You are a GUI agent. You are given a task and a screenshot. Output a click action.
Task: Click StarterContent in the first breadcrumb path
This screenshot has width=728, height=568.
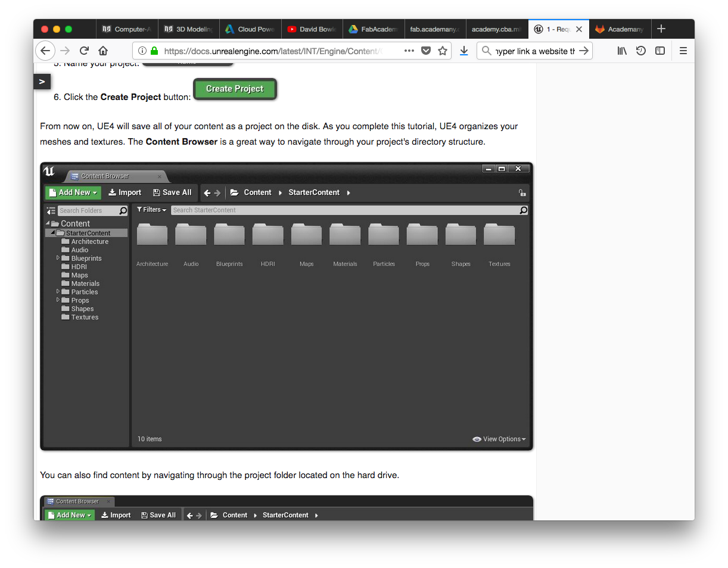pyautogui.click(x=314, y=192)
